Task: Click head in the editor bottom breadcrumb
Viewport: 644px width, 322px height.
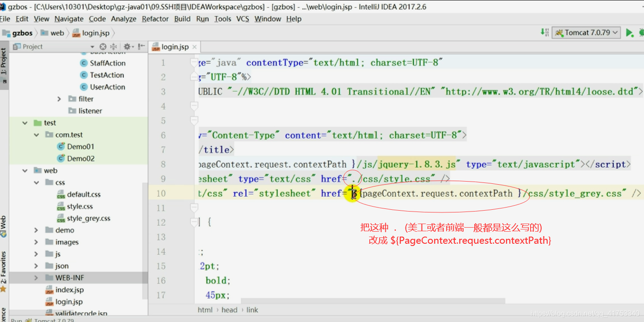Action: point(229,310)
